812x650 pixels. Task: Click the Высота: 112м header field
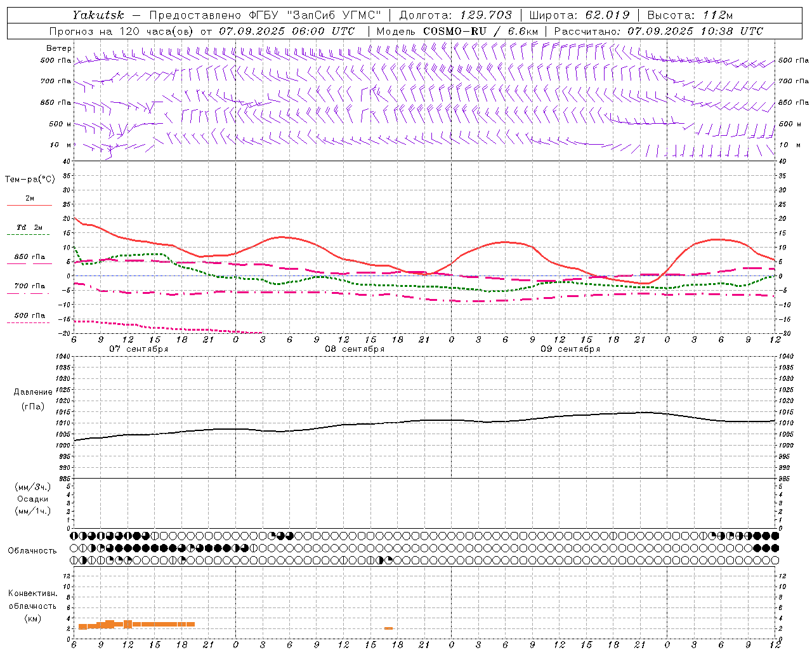tap(691, 15)
